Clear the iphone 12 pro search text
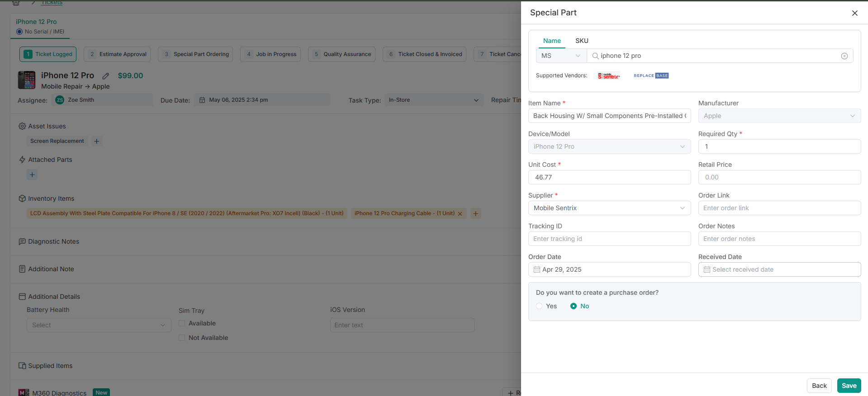 pyautogui.click(x=844, y=56)
